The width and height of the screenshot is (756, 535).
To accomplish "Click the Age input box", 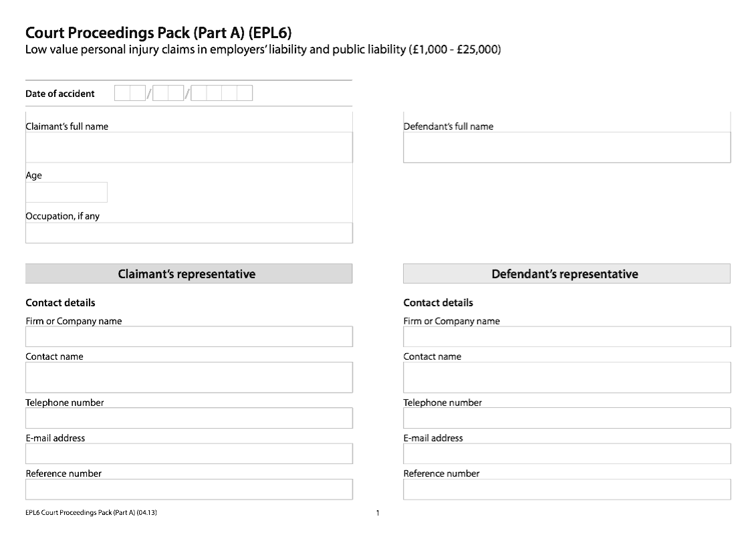I will tap(66, 193).
